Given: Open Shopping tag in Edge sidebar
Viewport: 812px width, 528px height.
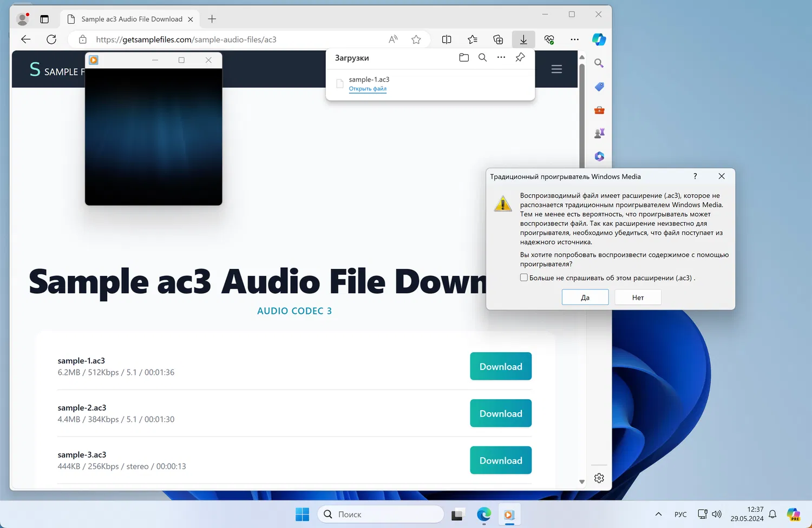Looking at the screenshot, I should (x=599, y=87).
